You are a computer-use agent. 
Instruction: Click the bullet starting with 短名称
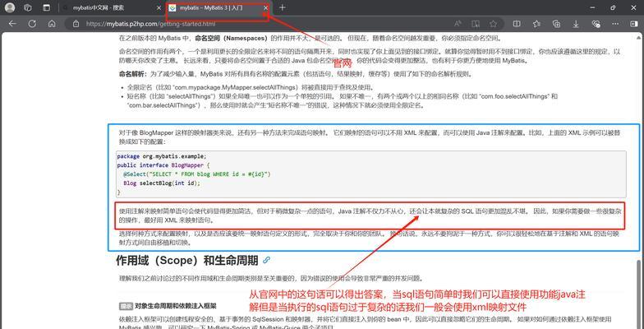pyautogui.click(x=343, y=100)
